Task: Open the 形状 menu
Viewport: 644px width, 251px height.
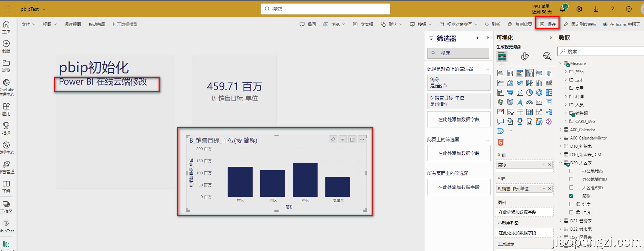Action: (x=391, y=24)
